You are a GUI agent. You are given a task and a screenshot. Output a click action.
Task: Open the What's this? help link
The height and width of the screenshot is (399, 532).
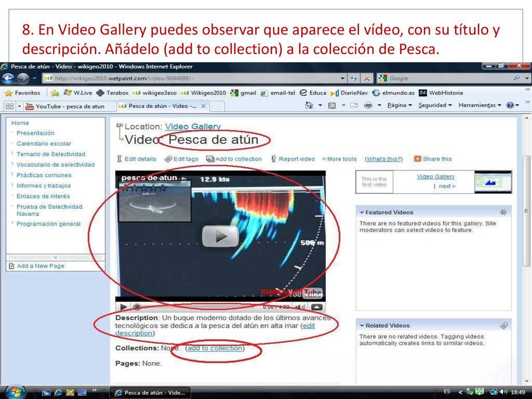pyautogui.click(x=384, y=159)
